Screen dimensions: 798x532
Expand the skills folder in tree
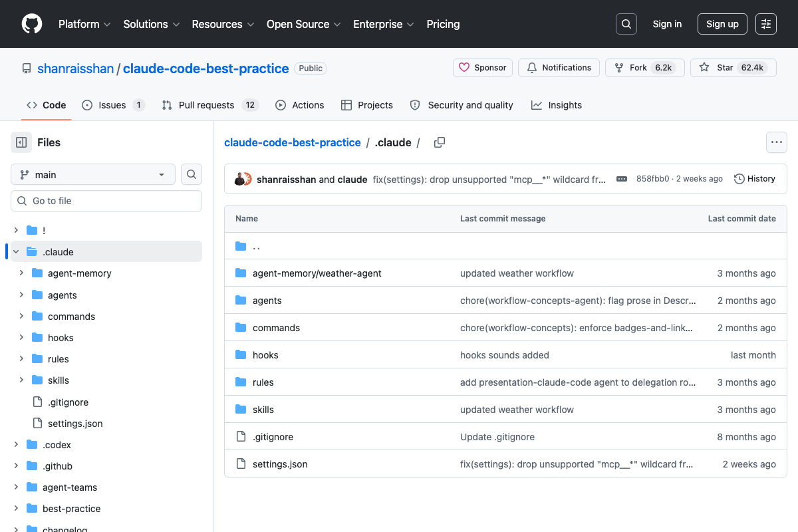21,380
